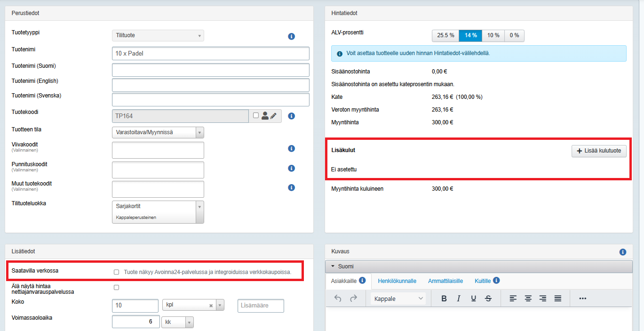Click the Lisää kulutuote button
The image size is (644, 331).
[599, 151]
